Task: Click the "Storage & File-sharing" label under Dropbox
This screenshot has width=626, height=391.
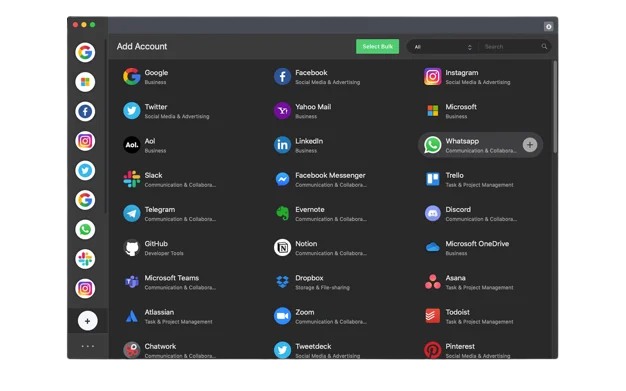Action: (x=322, y=288)
